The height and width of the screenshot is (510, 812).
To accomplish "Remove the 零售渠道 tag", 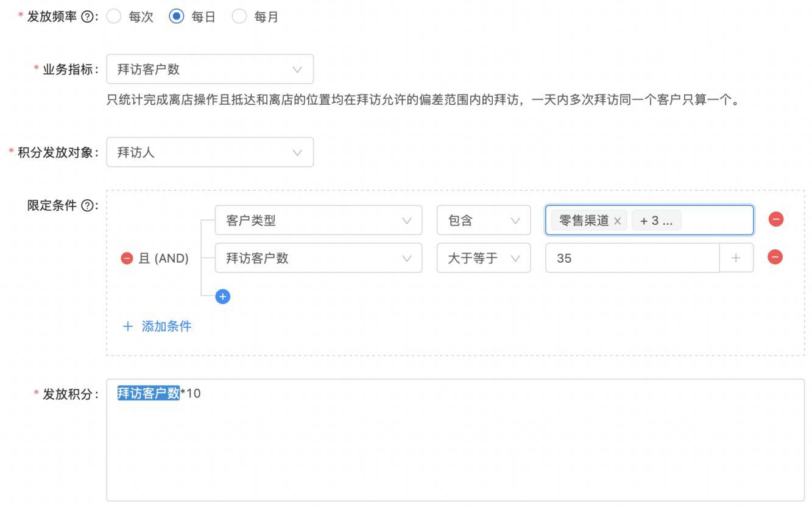I will pos(617,221).
